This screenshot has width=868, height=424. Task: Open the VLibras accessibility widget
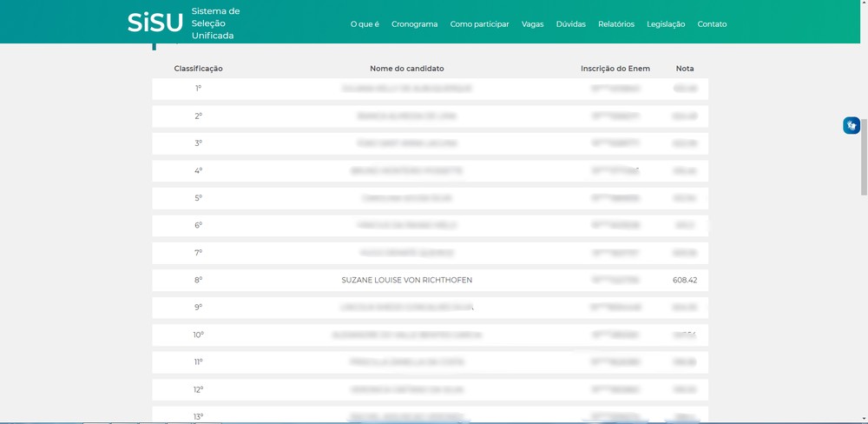pyautogui.click(x=851, y=125)
